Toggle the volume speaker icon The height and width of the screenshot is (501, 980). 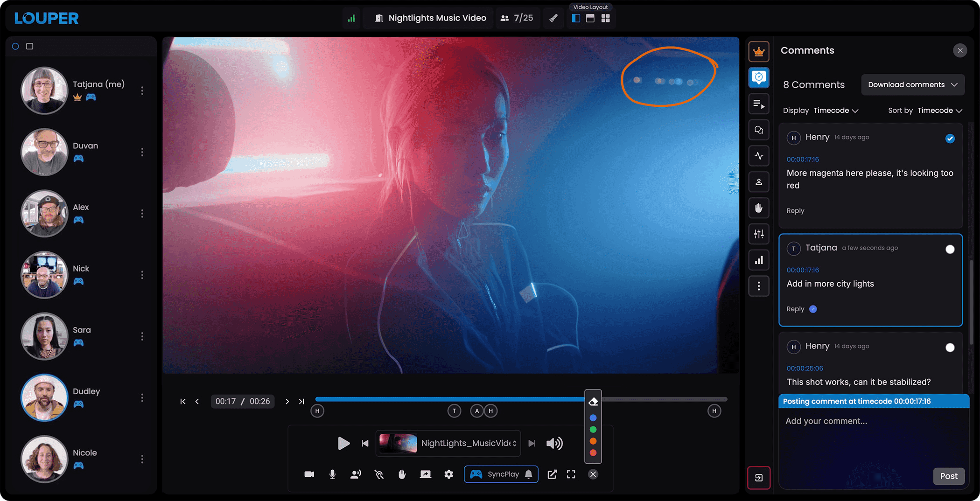coord(554,443)
